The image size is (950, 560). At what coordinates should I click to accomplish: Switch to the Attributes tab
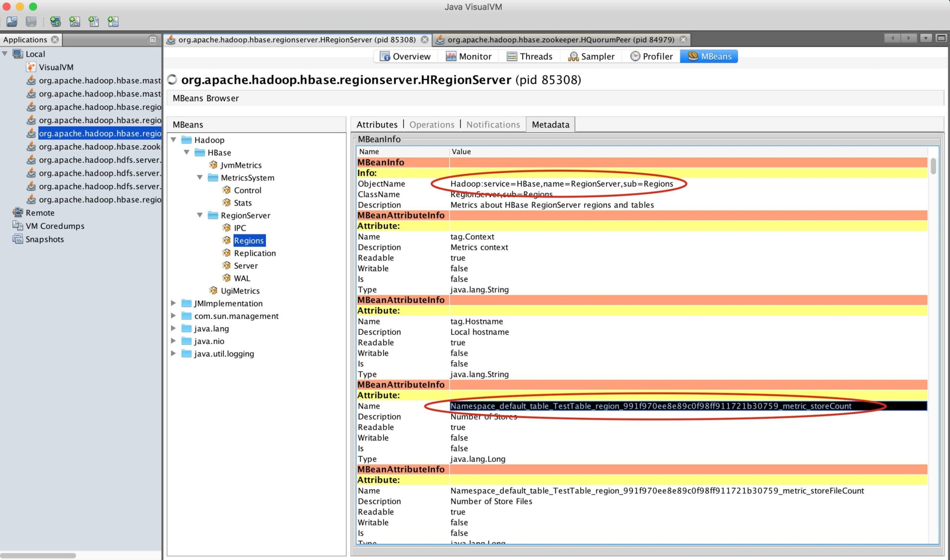point(377,125)
